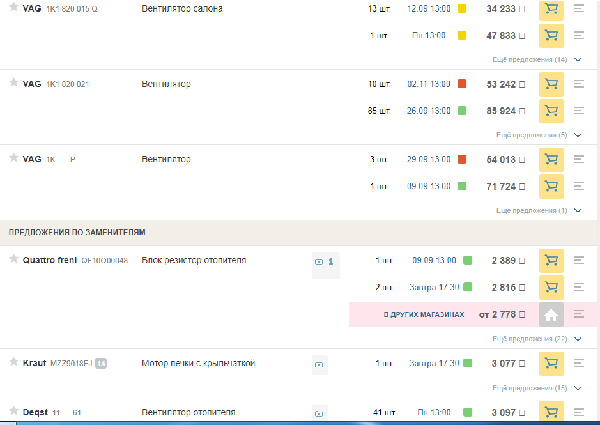Show 15 more offers for Kraut motor
The image size is (600, 425).
(x=531, y=388)
